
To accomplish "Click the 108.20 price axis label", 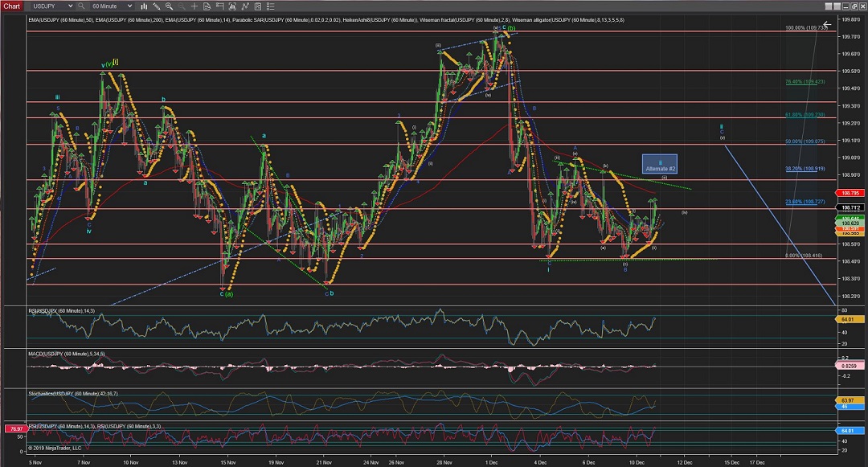I will [x=850, y=296].
